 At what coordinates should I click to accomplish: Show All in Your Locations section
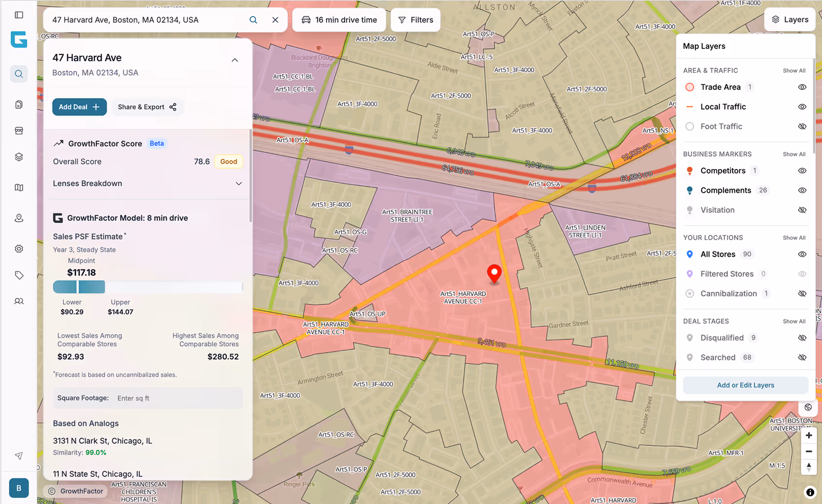(x=794, y=238)
